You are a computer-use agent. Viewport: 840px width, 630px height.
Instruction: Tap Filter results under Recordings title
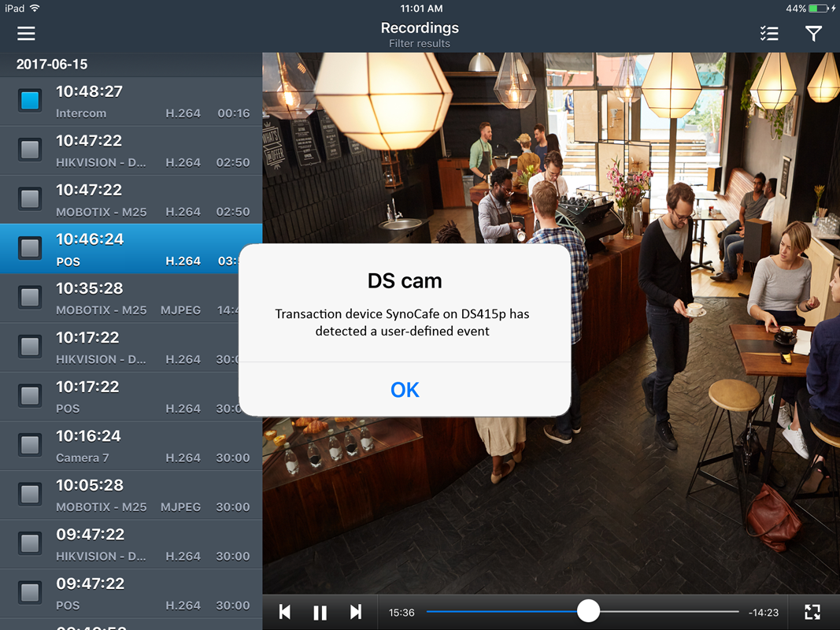(420, 44)
